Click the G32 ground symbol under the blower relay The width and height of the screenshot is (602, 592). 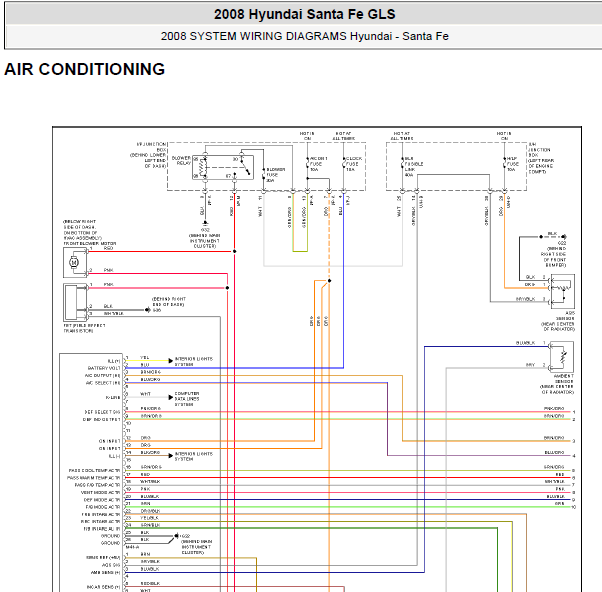pyautogui.click(x=205, y=222)
